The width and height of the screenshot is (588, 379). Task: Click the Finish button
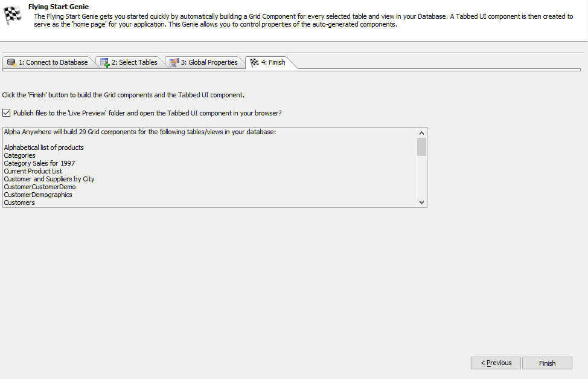(547, 363)
